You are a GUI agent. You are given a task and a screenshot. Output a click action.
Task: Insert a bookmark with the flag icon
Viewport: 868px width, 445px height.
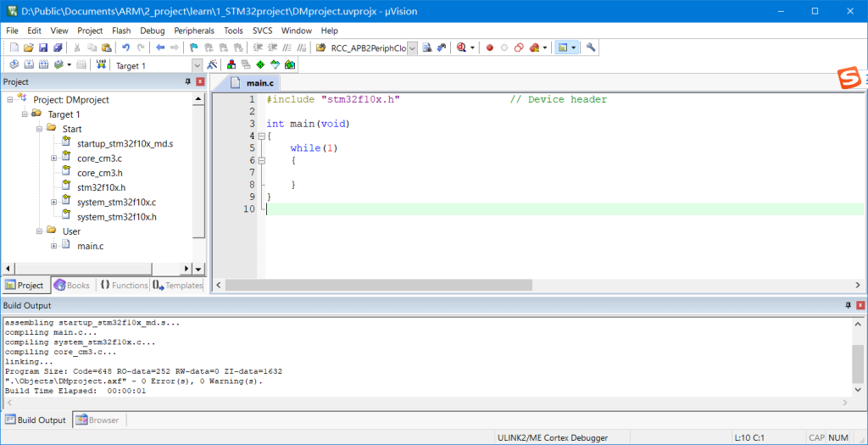(193, 47)
